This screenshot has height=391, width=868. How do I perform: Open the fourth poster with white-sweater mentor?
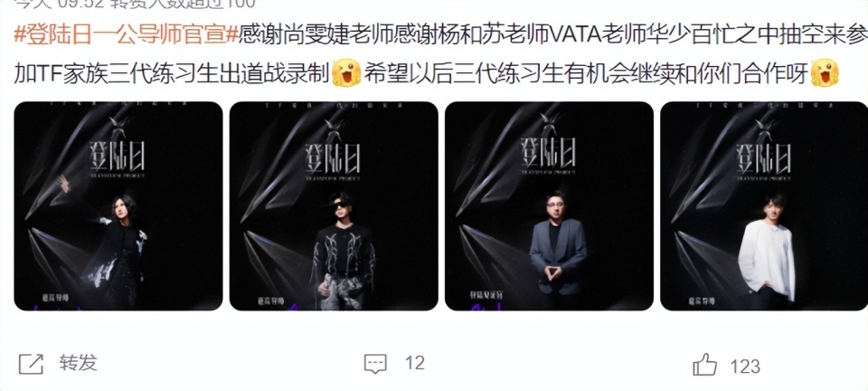click(765, 205)
